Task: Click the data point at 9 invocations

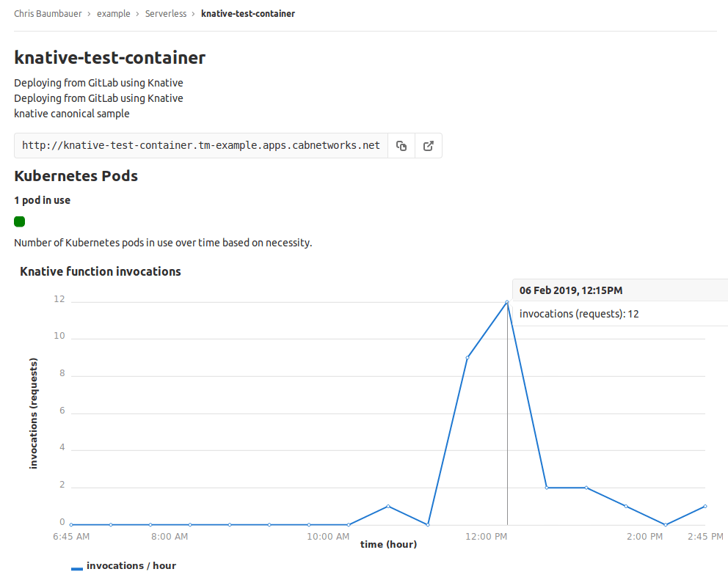Action: pyautogui.click(x=467, y=358)
